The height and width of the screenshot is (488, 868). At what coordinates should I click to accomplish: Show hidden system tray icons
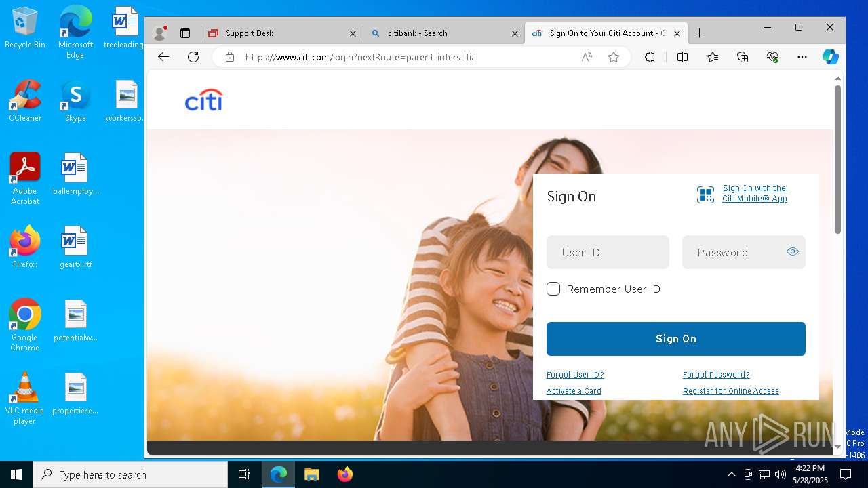click(731, 474)
